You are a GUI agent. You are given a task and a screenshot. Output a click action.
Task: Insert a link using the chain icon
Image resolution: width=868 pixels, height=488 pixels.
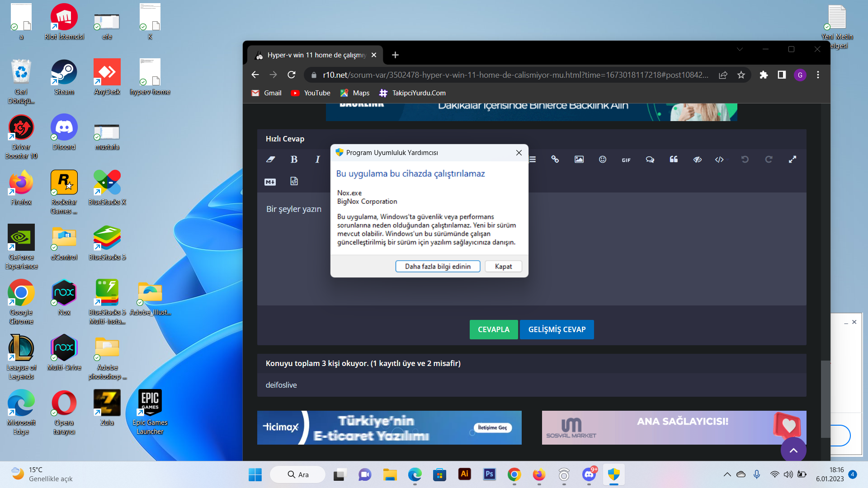click(x=555, y=159)
